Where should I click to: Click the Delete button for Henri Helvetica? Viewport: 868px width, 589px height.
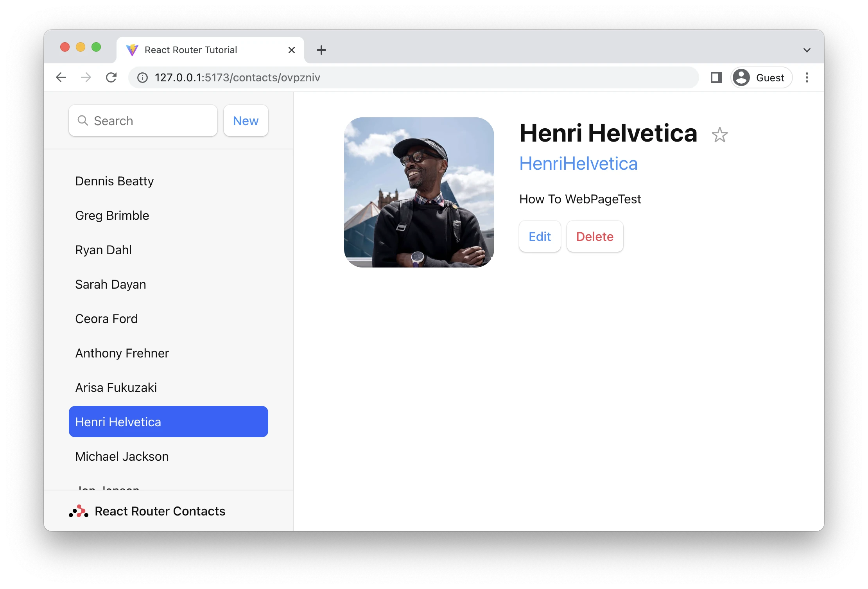594,237
